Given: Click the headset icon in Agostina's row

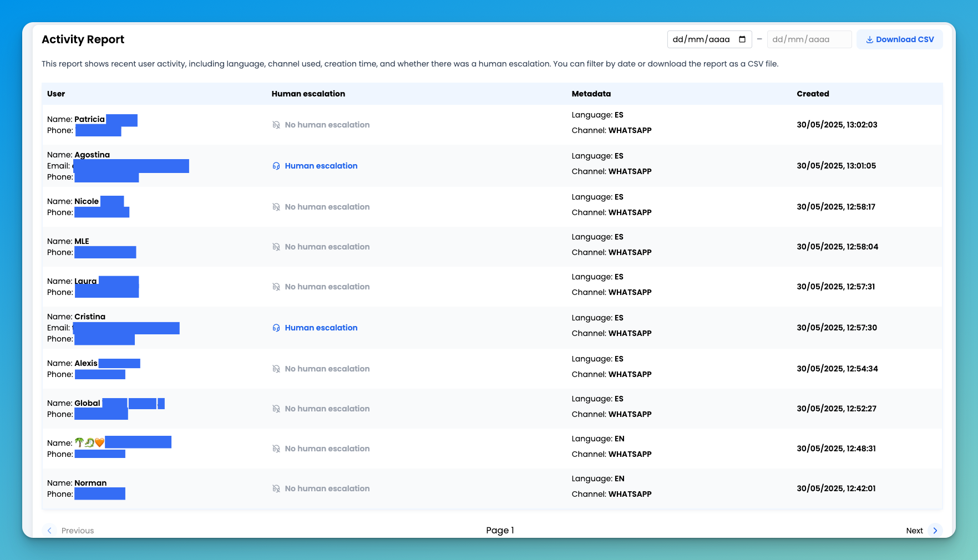Looking at the screenshot, I should [x=276, y=166].
